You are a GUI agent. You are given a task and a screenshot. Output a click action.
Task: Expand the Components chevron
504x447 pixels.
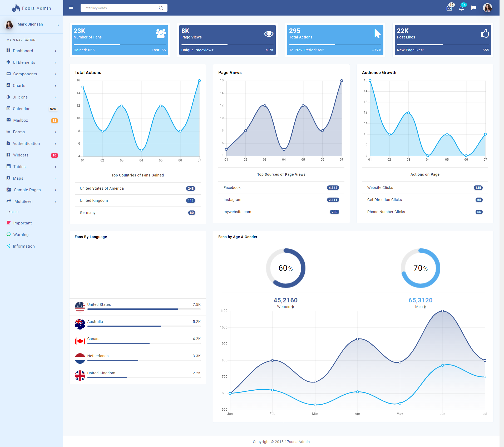pyautogui.click(x=56, y=74)
